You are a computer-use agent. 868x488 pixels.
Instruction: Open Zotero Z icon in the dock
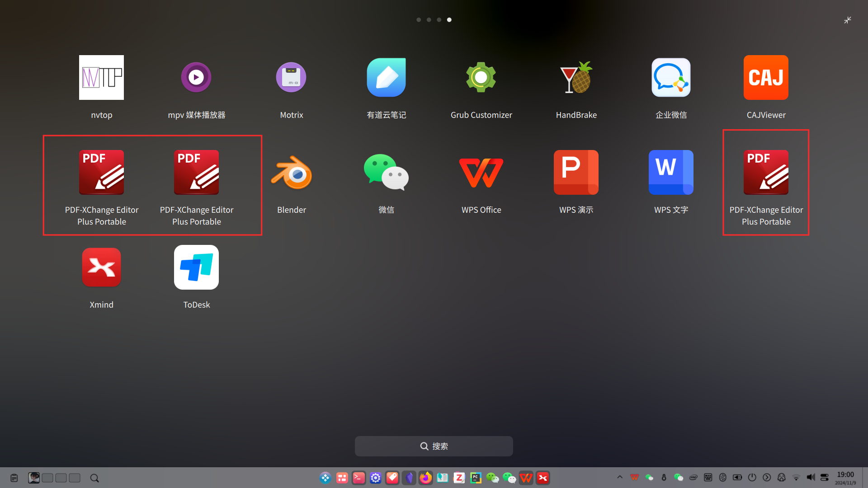click(459, 478)
